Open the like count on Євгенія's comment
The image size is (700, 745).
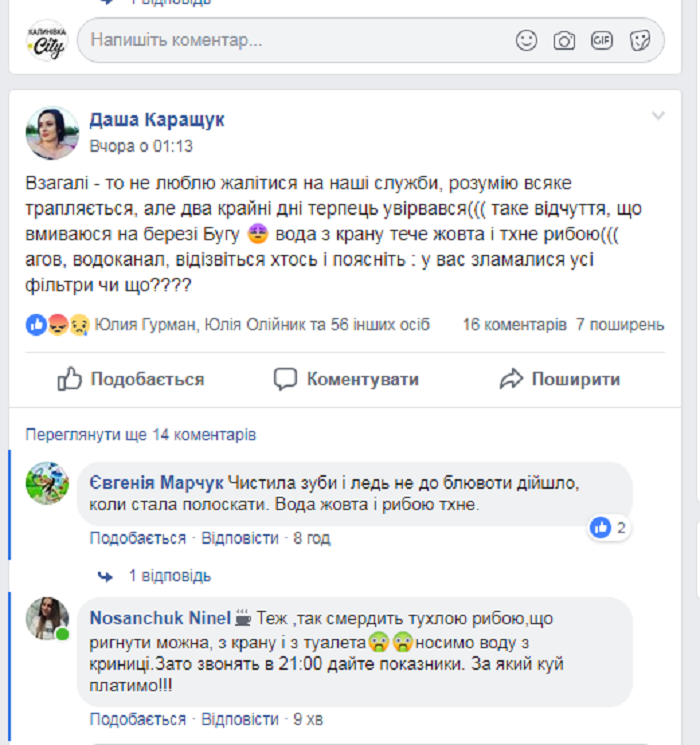pyautogui.click(x=609, y=528)
